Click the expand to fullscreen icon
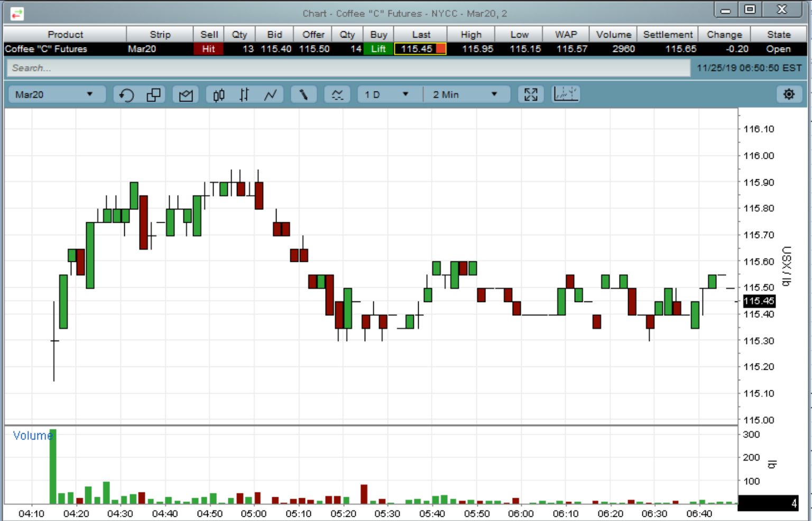812x521 pixels. pyautogui.click(x=531, y=95)
